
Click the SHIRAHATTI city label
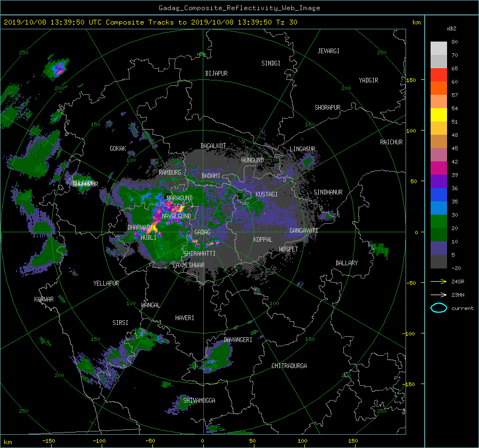200,254
